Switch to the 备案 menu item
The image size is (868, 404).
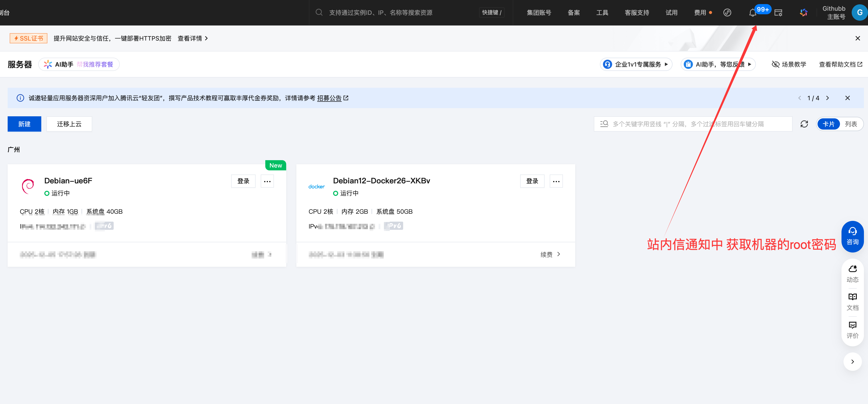tap(573, 12)
